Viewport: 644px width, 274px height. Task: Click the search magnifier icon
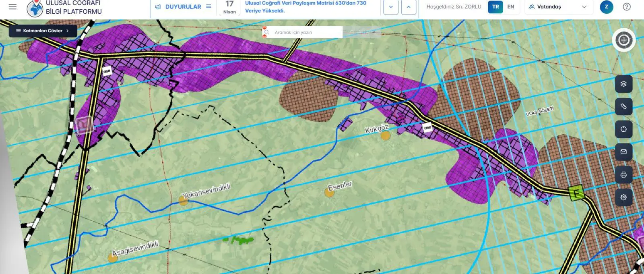coord(266,32)
